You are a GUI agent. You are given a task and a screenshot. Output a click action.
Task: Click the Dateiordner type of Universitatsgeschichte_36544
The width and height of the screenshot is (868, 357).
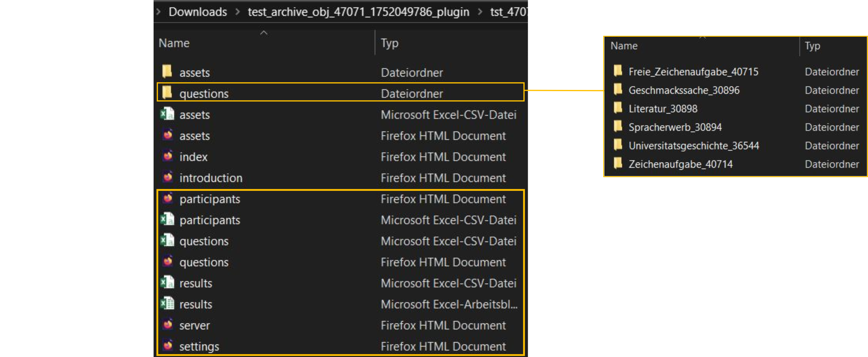point(832,146)
